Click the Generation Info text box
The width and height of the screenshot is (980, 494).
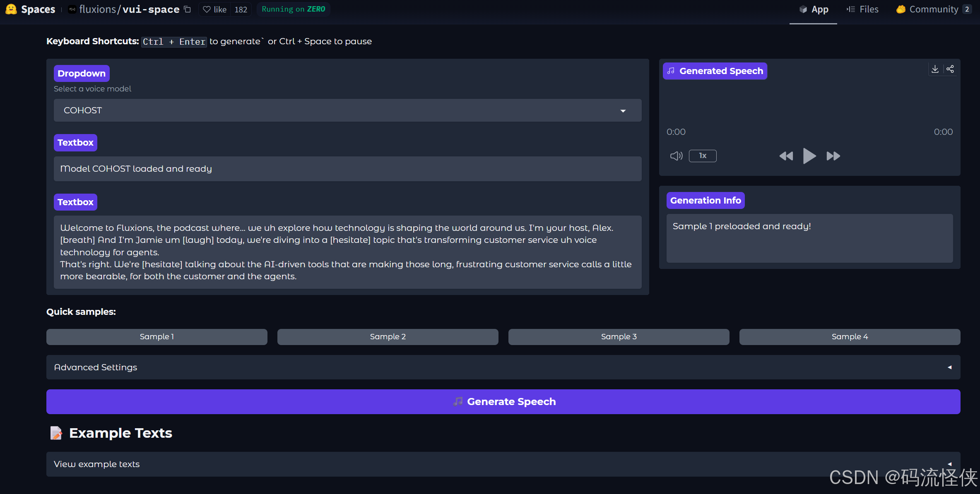click(x=809, y=238)
